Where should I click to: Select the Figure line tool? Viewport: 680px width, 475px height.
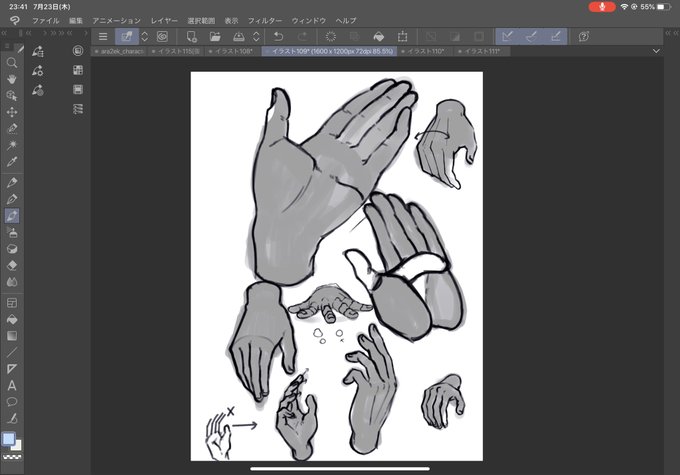click(12, 353)
